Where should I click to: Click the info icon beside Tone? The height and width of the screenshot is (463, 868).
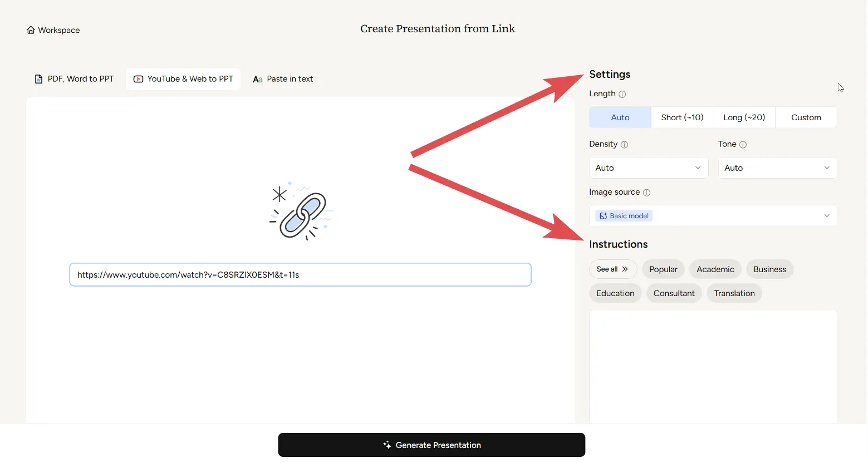coord(743,145)
